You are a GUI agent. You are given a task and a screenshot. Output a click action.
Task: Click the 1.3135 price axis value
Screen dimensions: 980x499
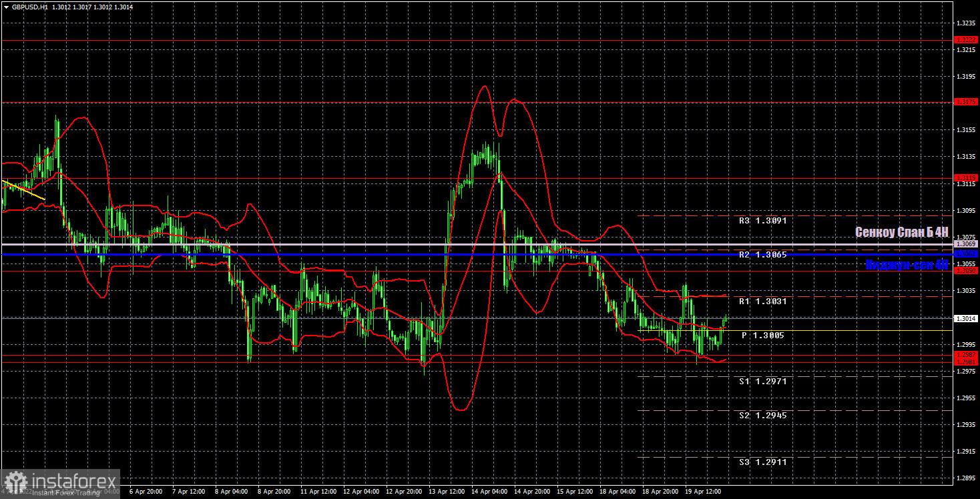point(966,156)
